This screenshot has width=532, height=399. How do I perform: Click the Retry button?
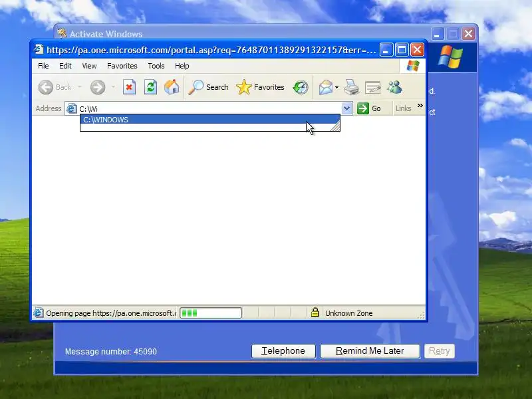pos(440,351)
